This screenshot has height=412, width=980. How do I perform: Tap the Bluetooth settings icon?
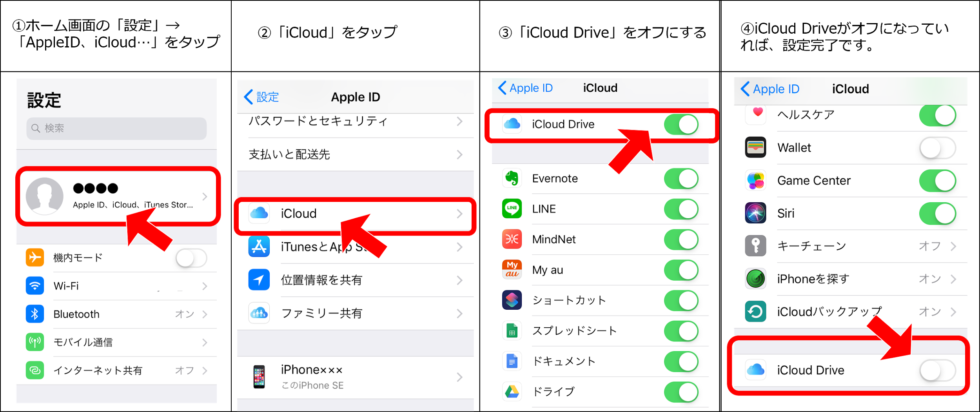[35, 314]
